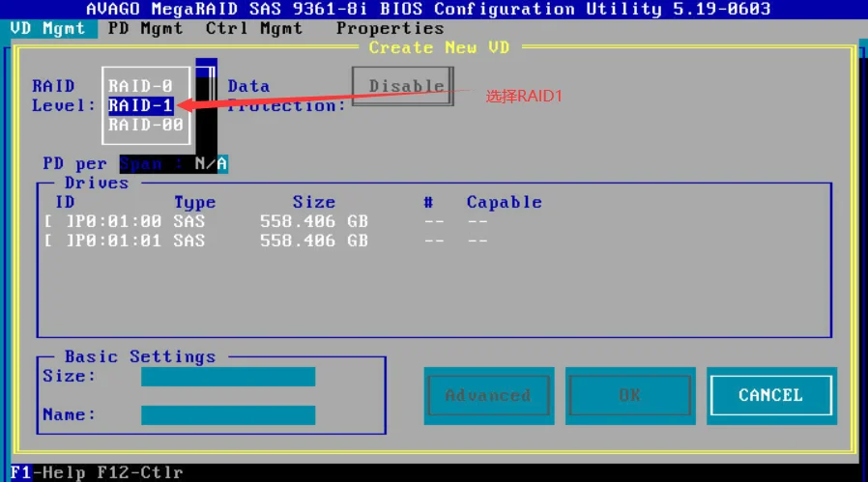Click the F12-Ctlr hint in status bar
Screen dimensions: 868x482
tap(139, 472)
